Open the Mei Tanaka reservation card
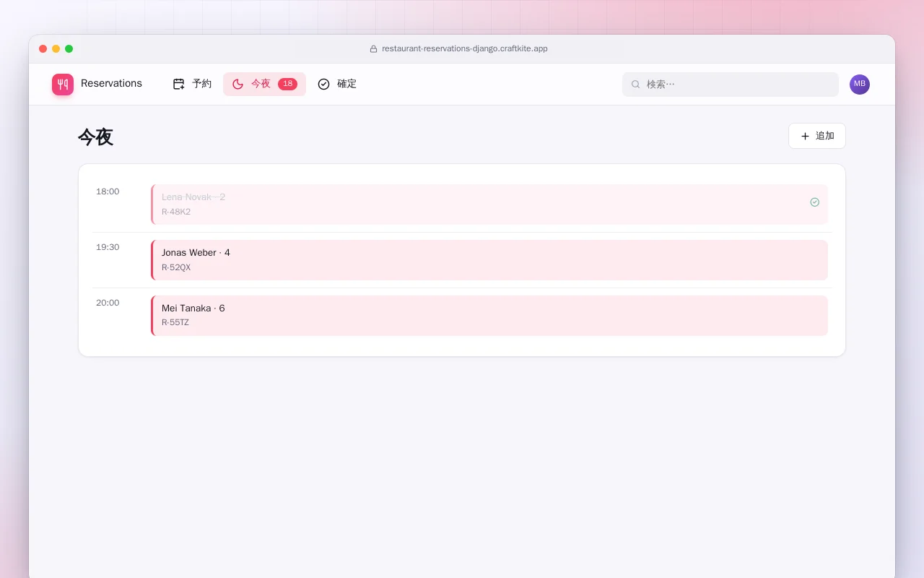The height and width of the screenshot is (578, 924). pyautogui.click(x=489, y=316)
